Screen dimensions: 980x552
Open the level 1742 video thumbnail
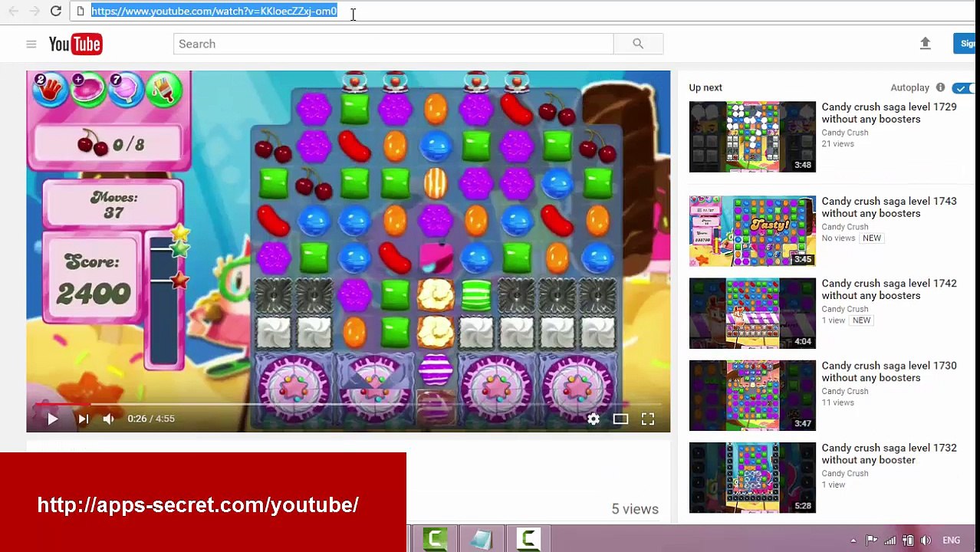click(x=752, y=313)
